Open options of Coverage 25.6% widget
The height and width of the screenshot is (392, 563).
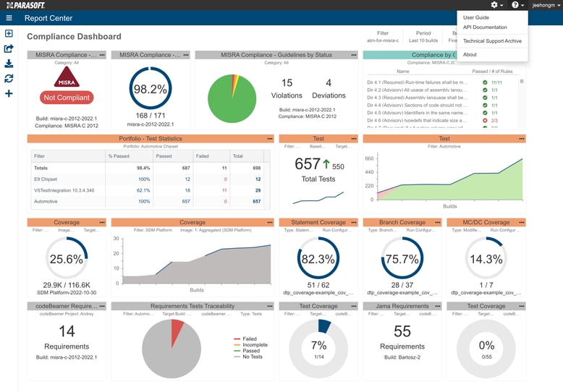click(102, 223)
